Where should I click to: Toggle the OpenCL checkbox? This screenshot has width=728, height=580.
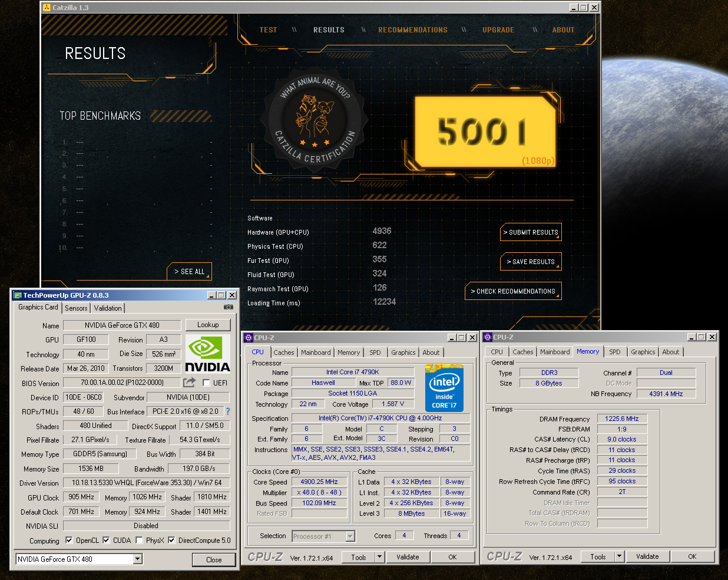(69, 540)
